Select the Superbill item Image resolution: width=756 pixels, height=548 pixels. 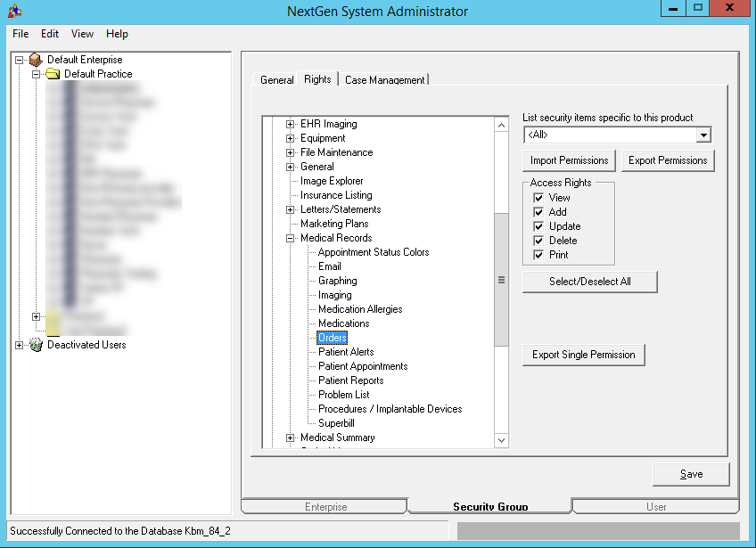[x=336, y=423]
